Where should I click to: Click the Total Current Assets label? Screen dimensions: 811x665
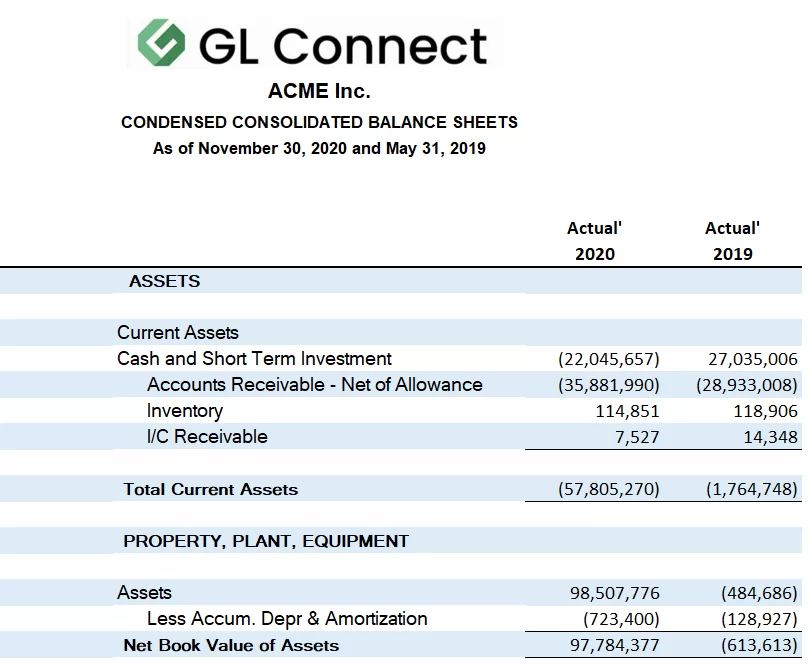211,489
